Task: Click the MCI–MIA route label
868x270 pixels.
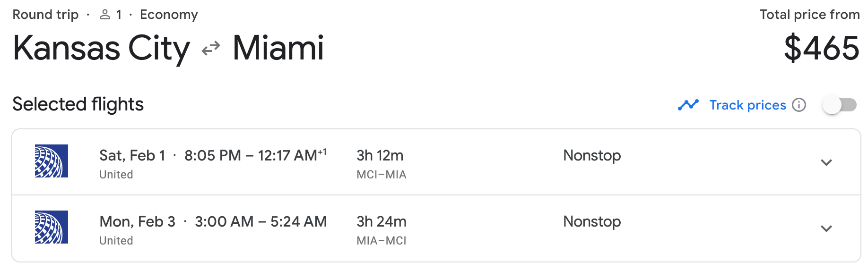Action: (382, 175)
